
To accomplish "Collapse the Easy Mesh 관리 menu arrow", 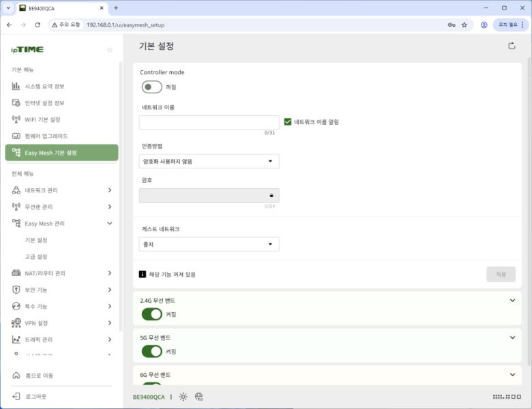I will (x=110, y=223).
